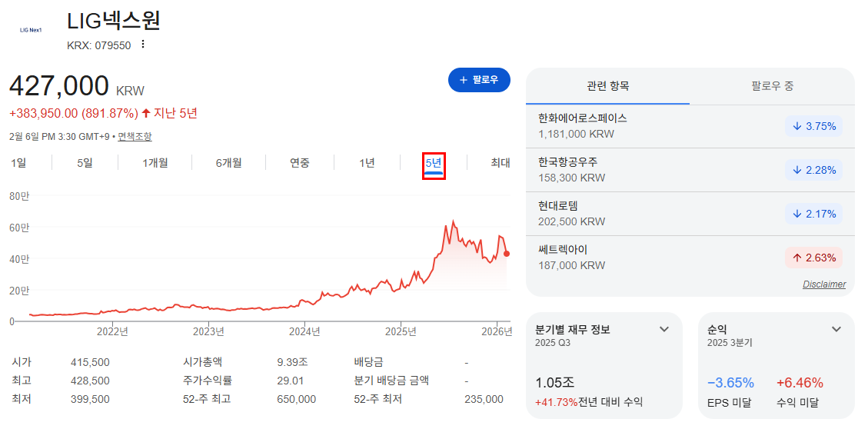Open the 현대로템 related stock row

point(690,214)
